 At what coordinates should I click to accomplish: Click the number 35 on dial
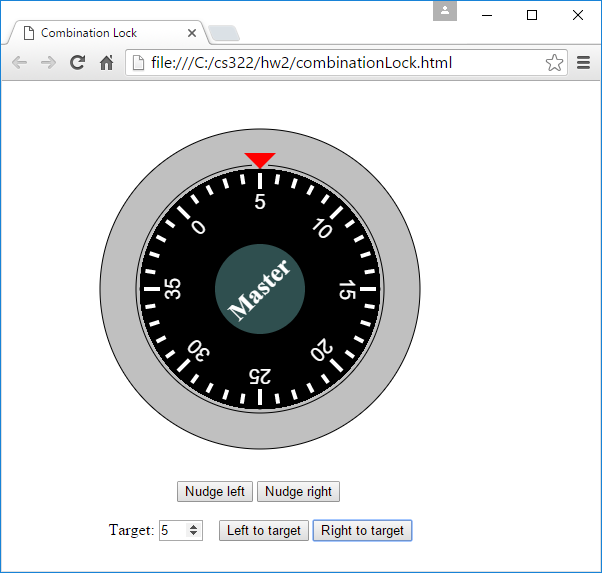172,289
